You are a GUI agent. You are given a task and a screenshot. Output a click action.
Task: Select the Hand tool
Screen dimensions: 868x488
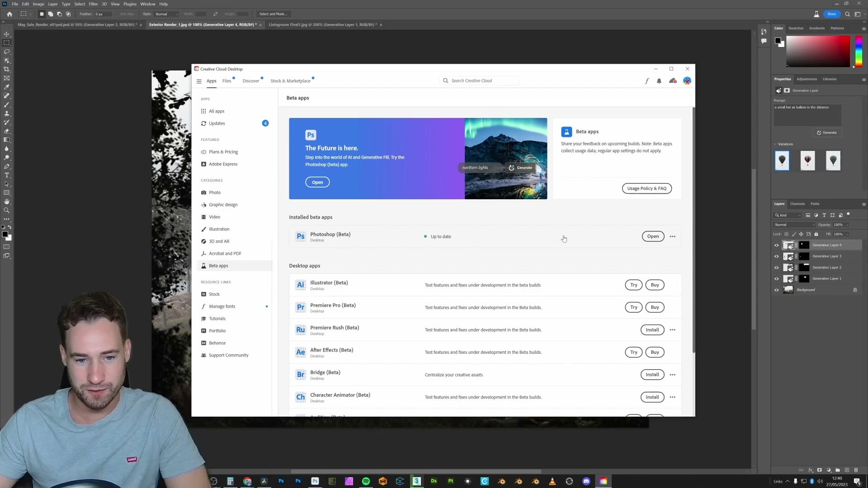[x=6, y=202]
